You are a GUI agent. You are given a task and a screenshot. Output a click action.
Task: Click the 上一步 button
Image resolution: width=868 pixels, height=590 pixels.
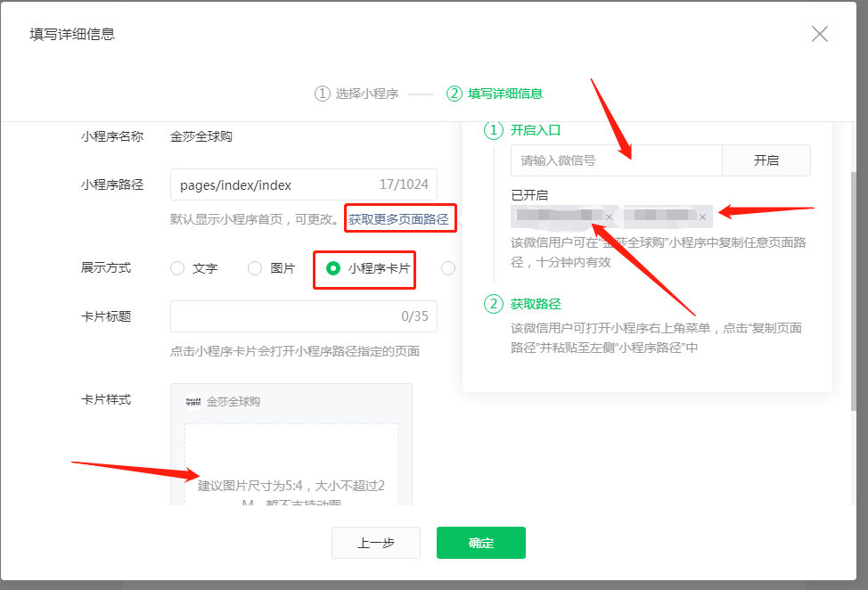click(x=376, y=543)
